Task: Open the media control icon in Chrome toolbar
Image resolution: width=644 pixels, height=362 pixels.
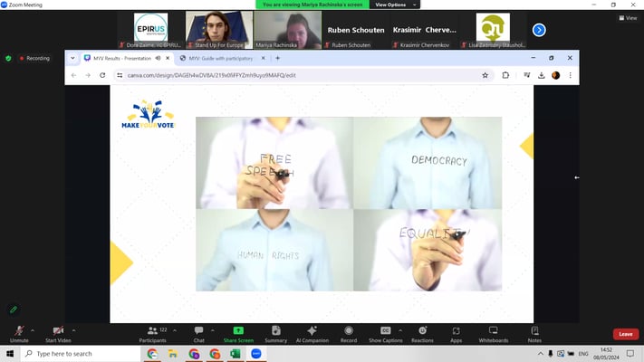Action: 527,75
